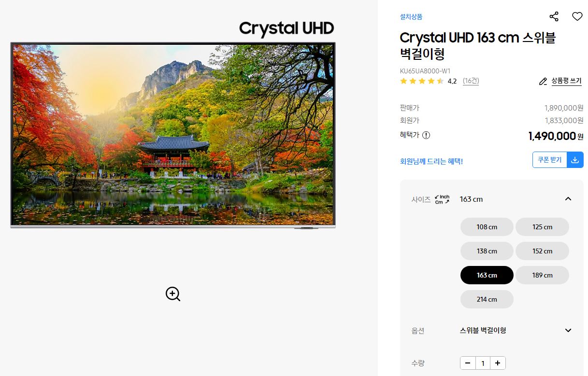This screenshot has width=588, height=376.
Task: Choose the 214 cm size option
Action: tap(487, 299)
